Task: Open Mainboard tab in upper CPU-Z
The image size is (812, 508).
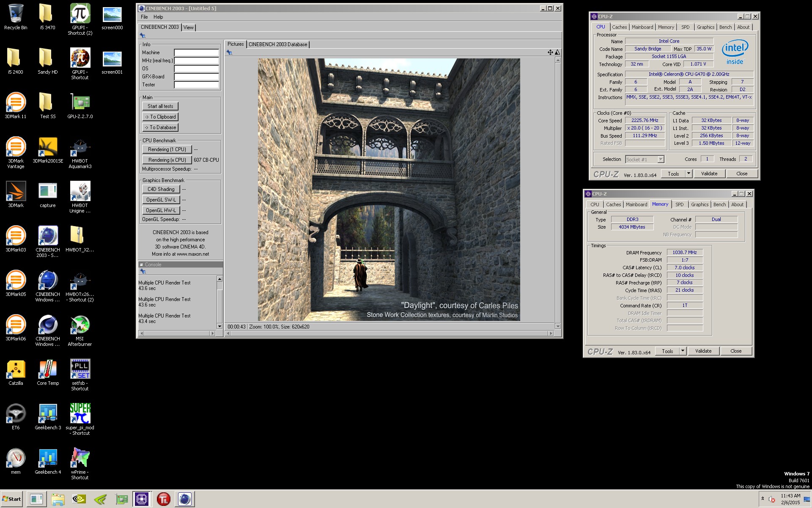Action: point(642,27)
